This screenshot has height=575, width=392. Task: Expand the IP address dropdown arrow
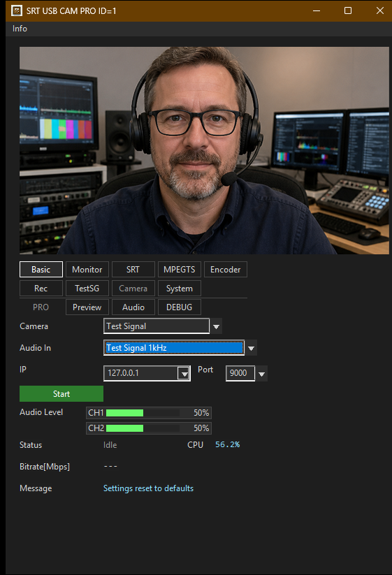(x=184, y=374)
